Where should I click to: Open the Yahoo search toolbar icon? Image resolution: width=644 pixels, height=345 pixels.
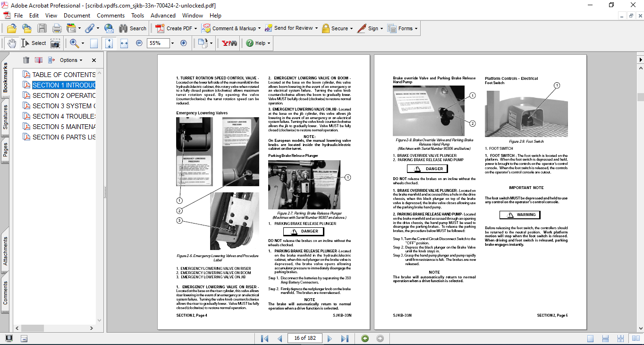pyautogui.click(x=229, y=43)
